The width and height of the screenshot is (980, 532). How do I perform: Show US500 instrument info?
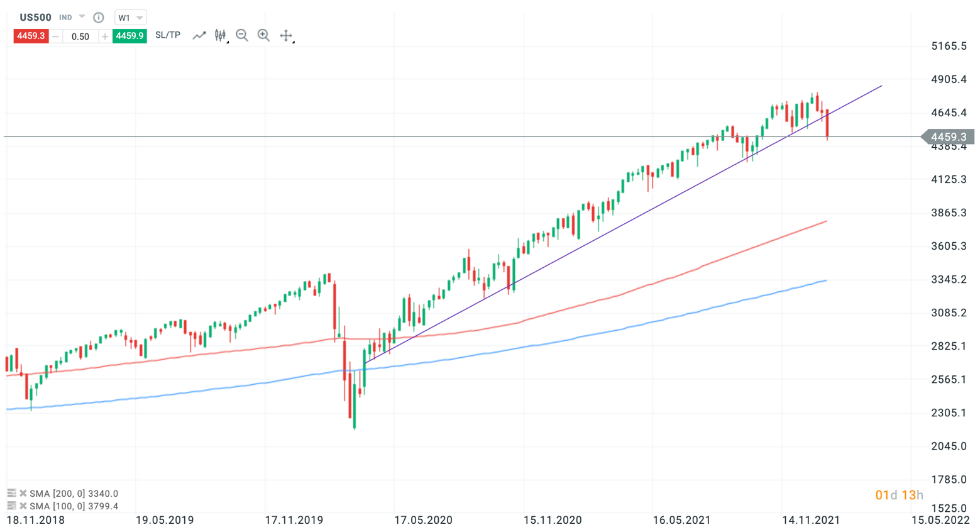tap(99, 18)
